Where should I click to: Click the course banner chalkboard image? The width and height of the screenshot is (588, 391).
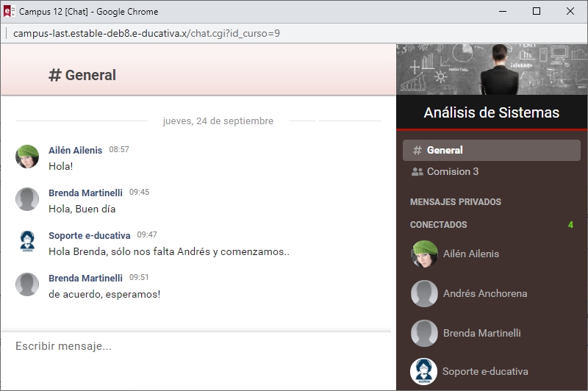coord(492,69)
